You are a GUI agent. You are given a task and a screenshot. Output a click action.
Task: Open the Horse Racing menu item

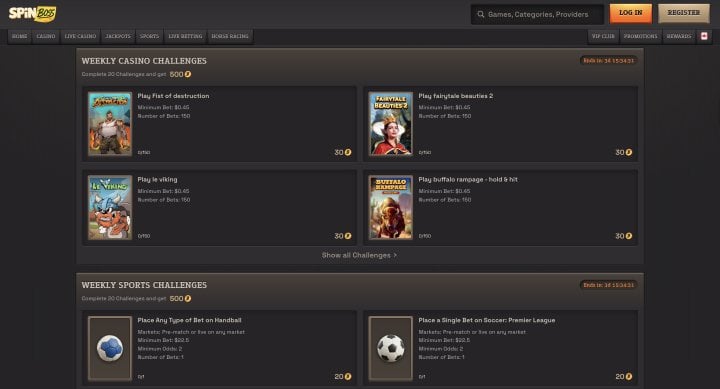(230, 36)
